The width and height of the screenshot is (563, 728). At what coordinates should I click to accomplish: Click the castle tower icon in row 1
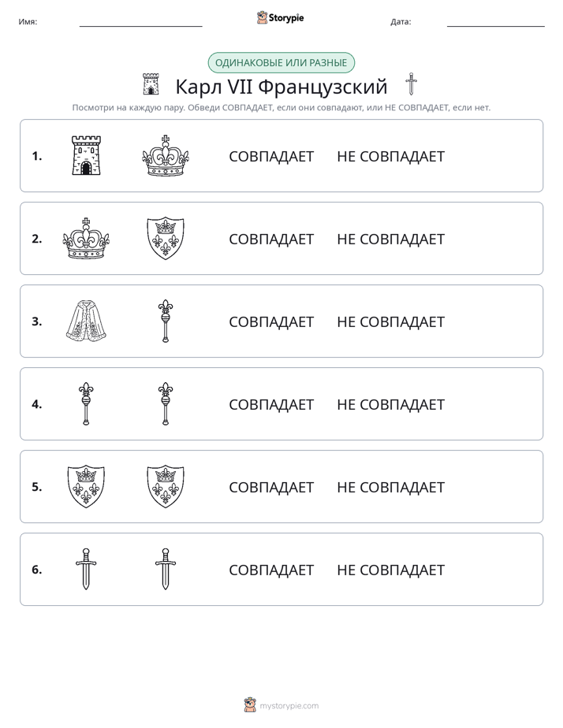click(x=86, y=155)
